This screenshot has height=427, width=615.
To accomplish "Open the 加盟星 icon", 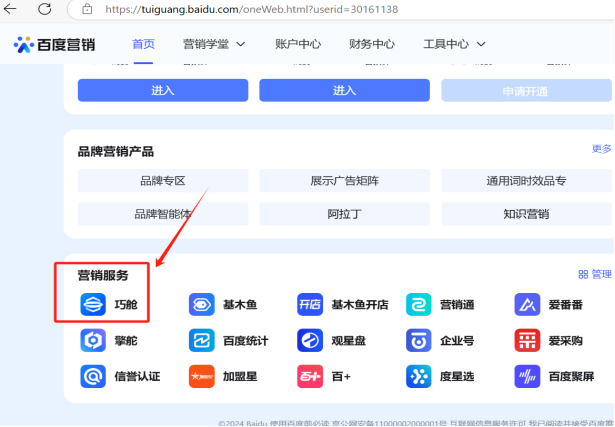I will (x=202, y=376).
